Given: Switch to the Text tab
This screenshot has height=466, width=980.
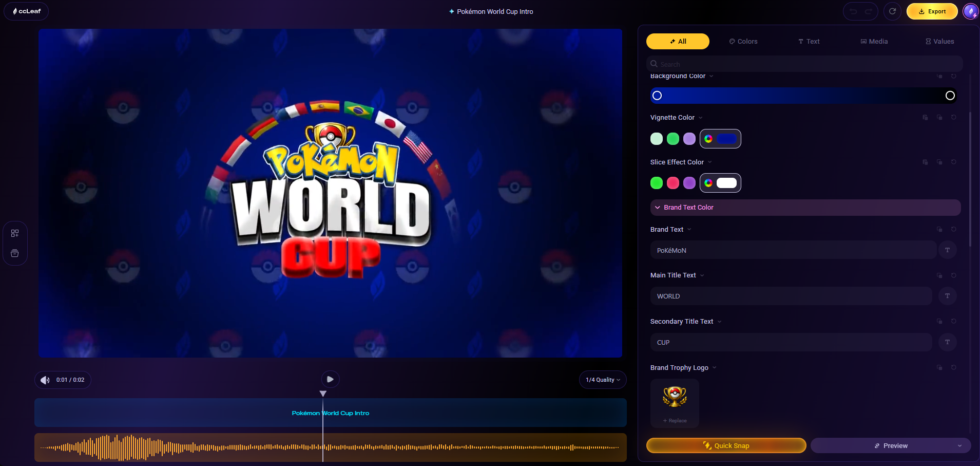Looking at the screenshot, I should point(809,42).
